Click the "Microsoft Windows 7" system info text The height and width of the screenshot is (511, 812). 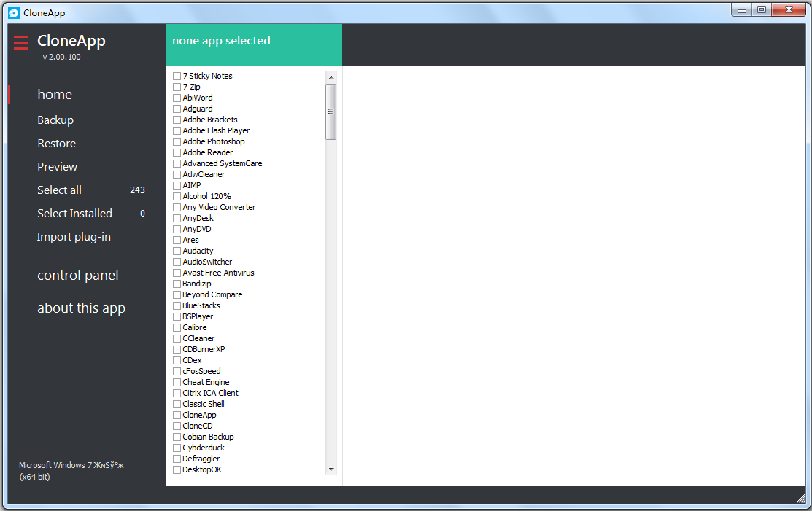pos(71,471)
